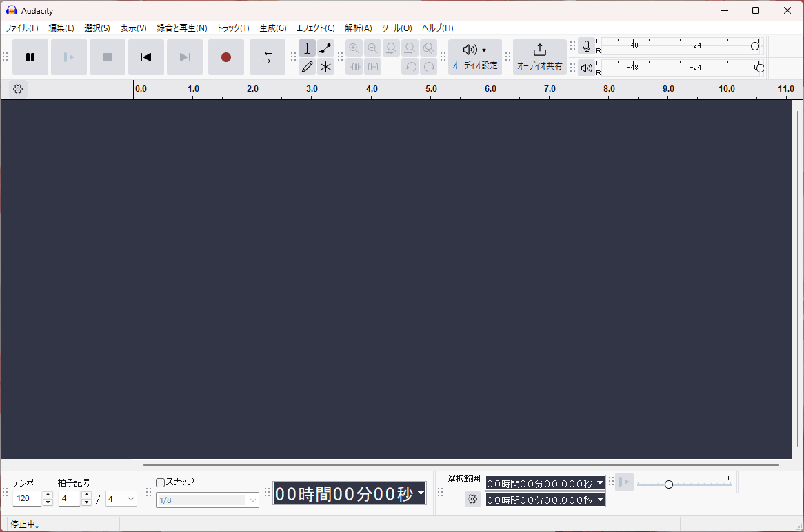Select the Envelope tool
Viewport: 804px width, 532px height.
(x=325, y=48)
